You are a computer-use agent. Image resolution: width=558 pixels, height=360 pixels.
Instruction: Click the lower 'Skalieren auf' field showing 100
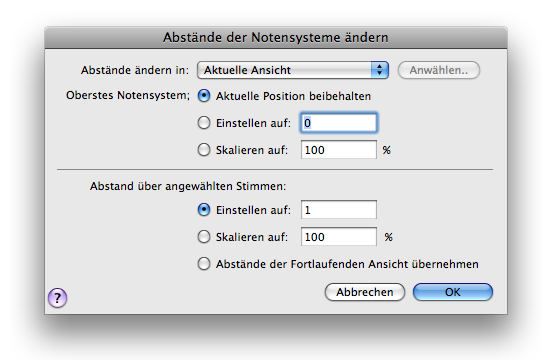(x=338, y=237)
